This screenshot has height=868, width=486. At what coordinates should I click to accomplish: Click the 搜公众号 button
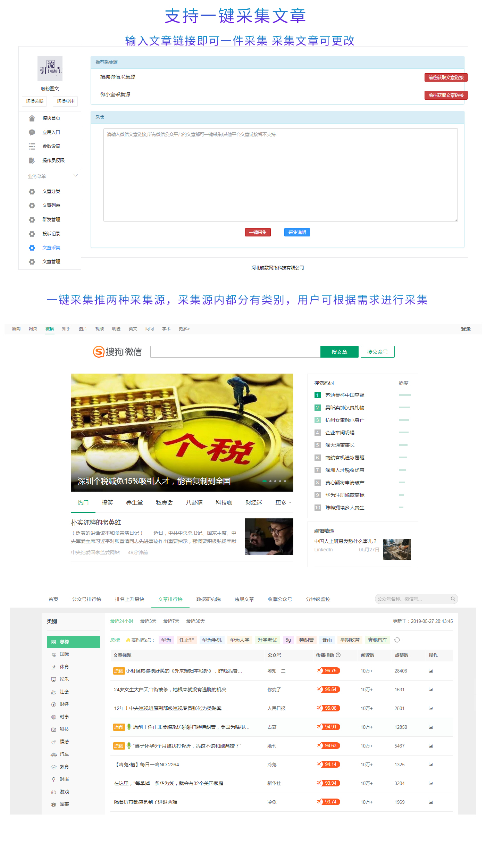pos(377,352)
